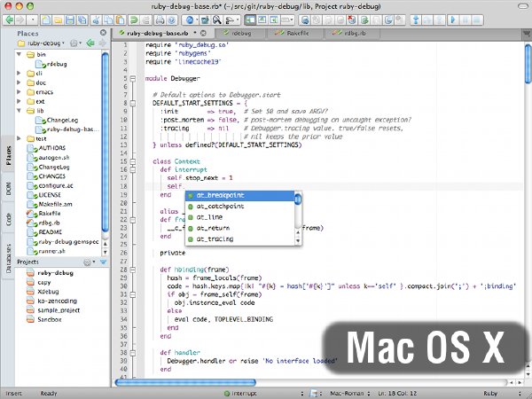Screen dimensions: 532x399
Task: Click the greyed Redo toolbar icon
Action: pos(146,20)
